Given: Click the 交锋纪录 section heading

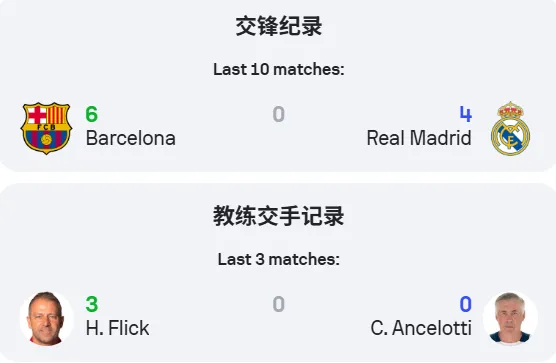Looking at the screenshot, I should pyautogui.click(x=279, y=26).
